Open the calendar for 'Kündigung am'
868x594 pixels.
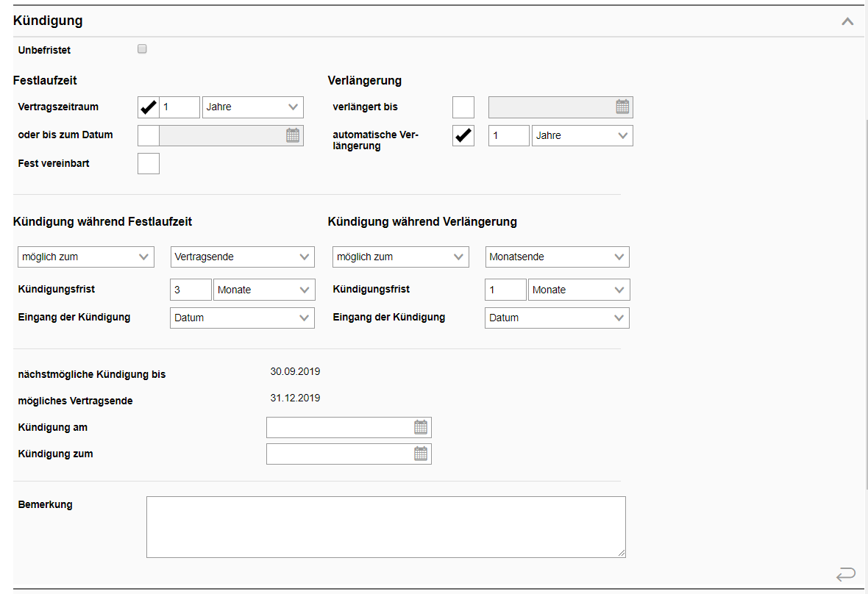click(421, 427)
